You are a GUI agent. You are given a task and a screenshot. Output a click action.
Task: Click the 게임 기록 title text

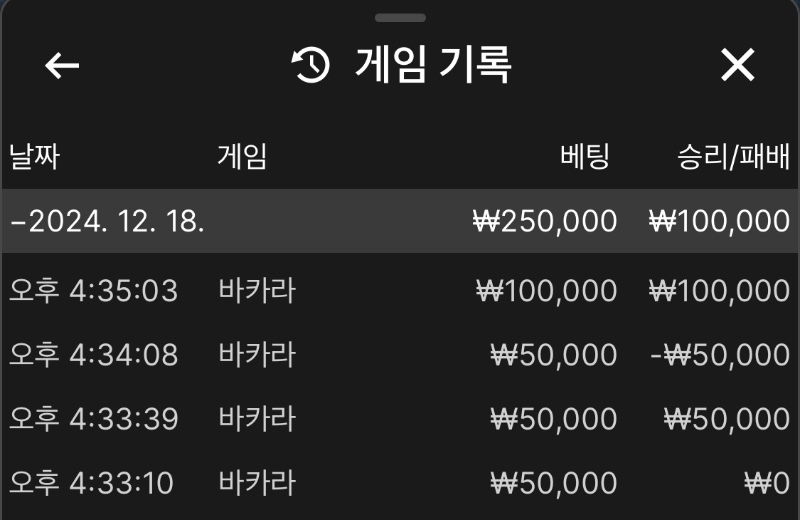coord(433,65)
